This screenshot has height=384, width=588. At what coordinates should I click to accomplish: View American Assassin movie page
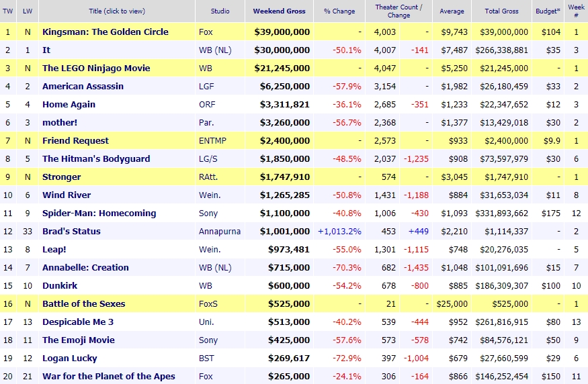[83, 86]
